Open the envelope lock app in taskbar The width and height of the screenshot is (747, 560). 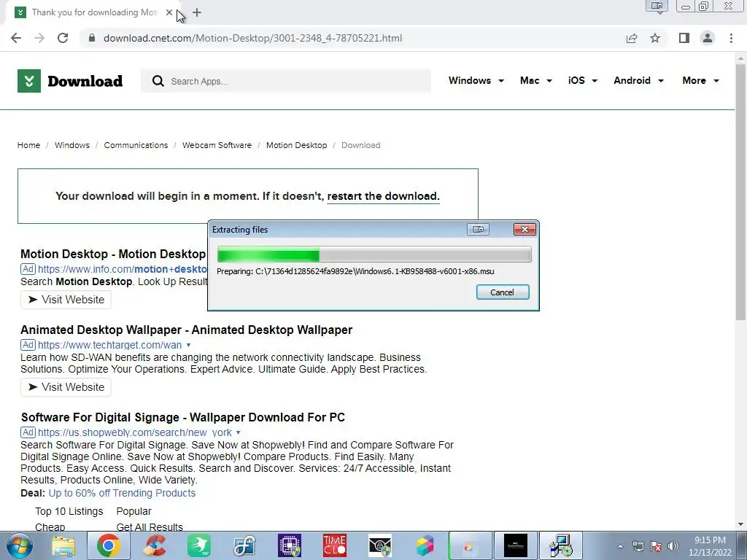(380, 545)
